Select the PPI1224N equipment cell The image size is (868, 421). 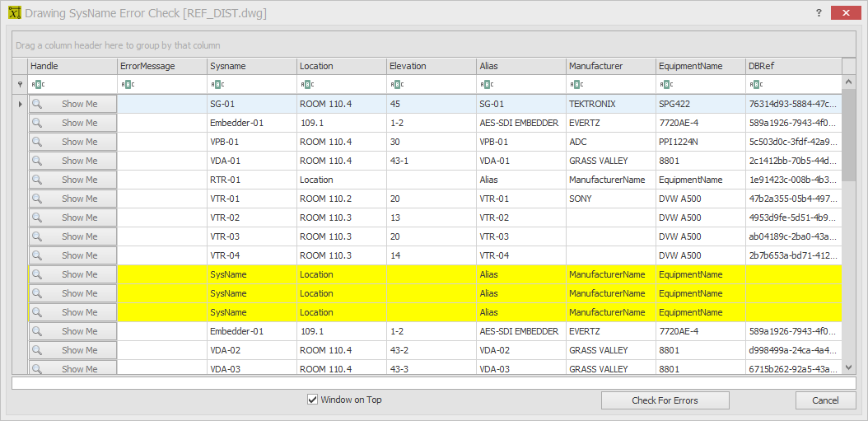[700, 141]
